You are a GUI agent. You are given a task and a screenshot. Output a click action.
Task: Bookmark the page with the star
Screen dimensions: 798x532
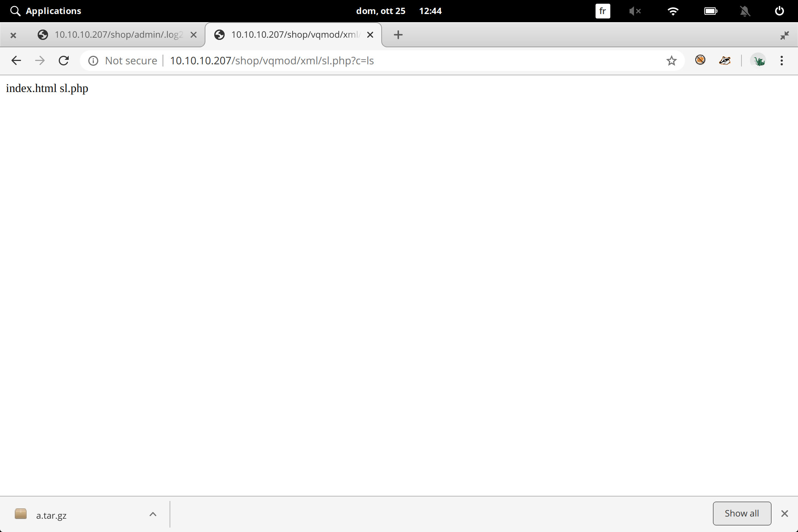(x=672, y=60)
